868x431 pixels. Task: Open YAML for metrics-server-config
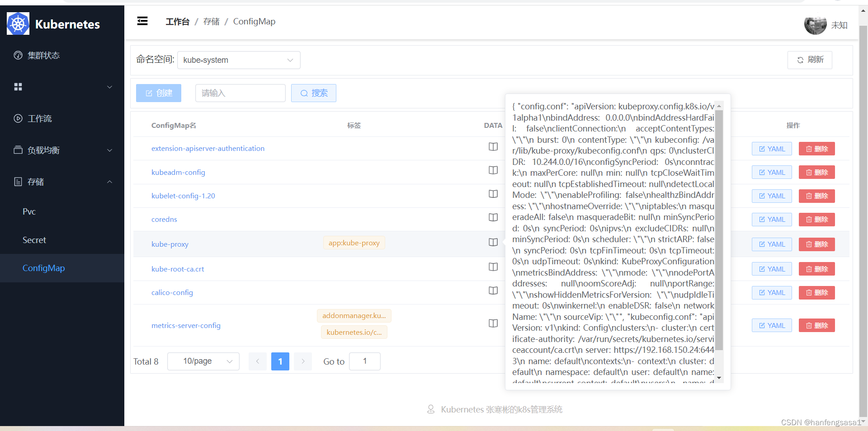(772, 325)
